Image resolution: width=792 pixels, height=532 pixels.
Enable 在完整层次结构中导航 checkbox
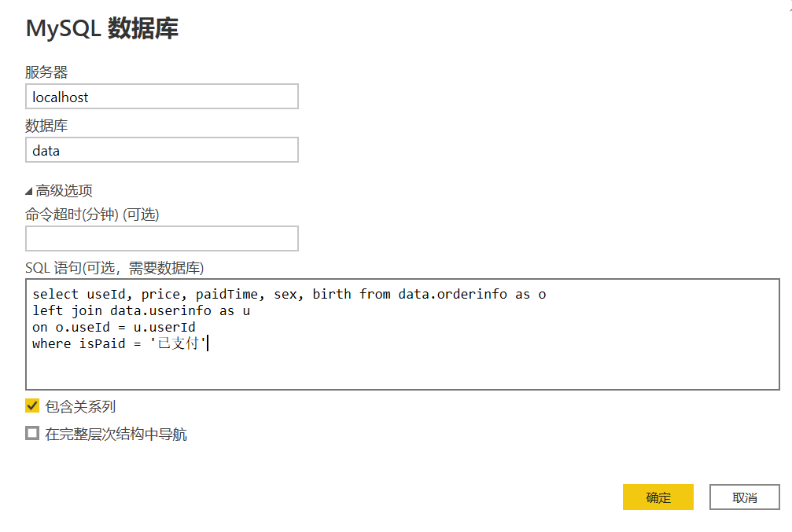coord(32,433)
